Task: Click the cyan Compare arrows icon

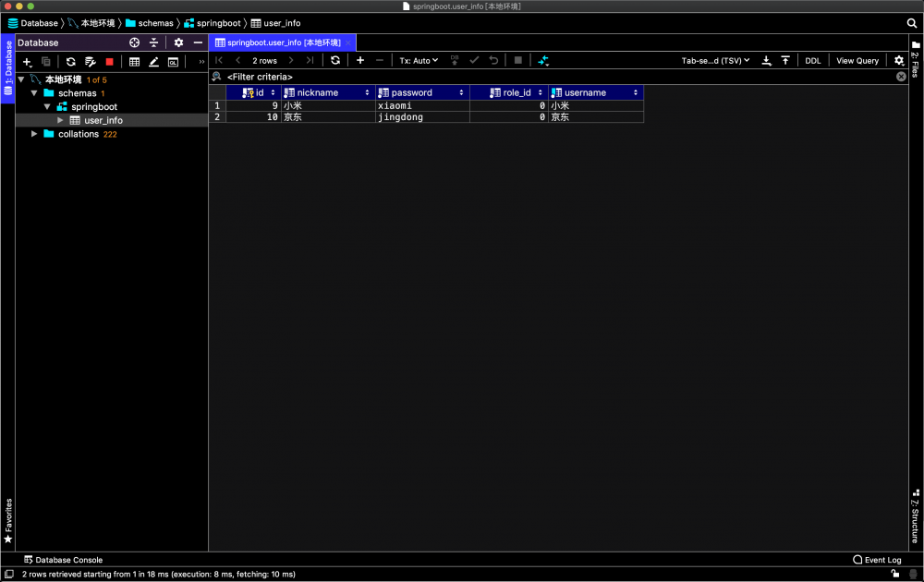Action: (x=543, y=60)
